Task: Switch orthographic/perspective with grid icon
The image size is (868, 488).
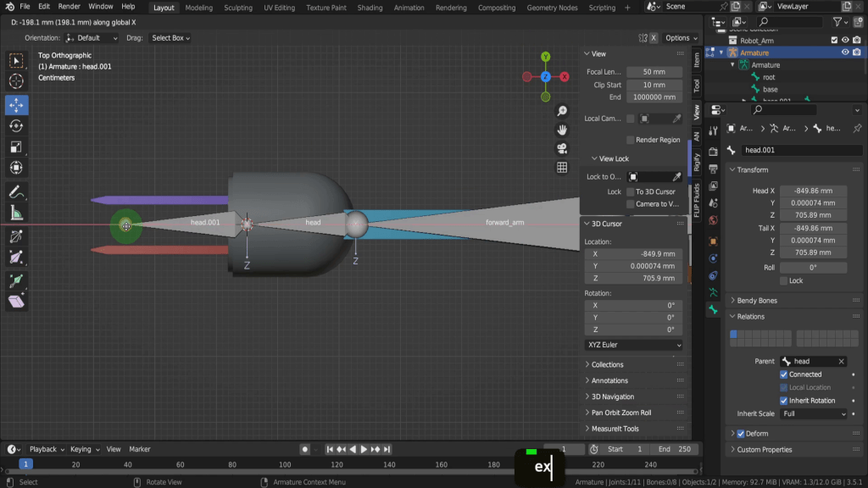Action: click(562, 168)
